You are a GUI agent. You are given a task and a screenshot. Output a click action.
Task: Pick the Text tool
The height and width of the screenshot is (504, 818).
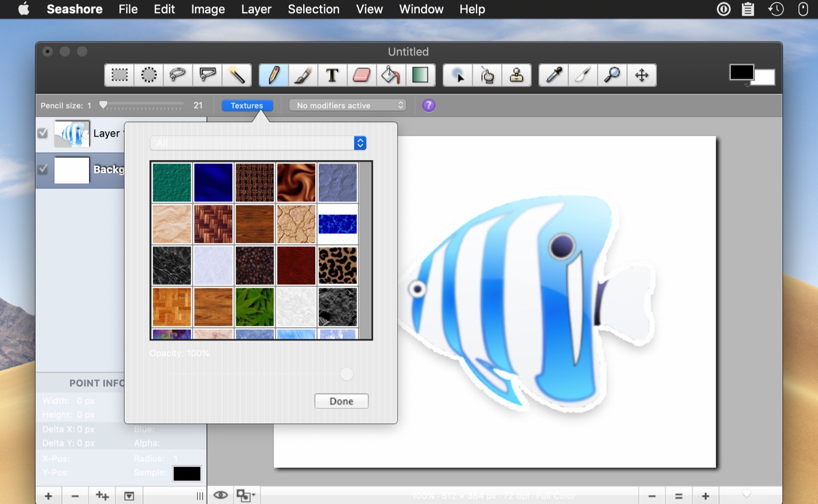coord(332,75)
